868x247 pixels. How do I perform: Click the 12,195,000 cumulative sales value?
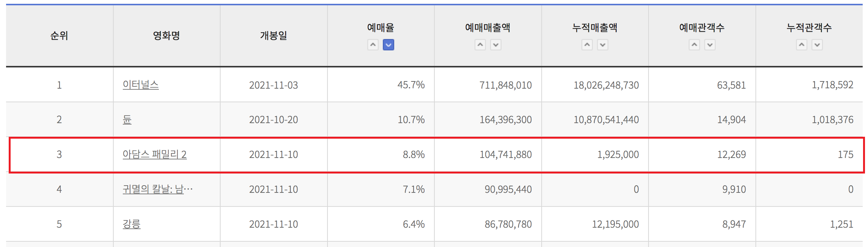click(x=616, y=224)
